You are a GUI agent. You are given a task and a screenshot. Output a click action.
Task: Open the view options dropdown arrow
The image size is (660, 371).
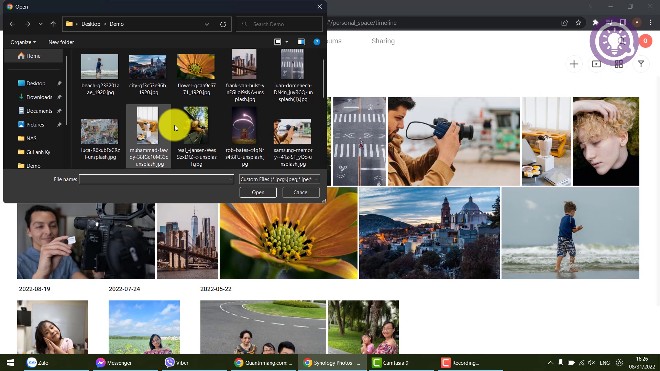287,42
